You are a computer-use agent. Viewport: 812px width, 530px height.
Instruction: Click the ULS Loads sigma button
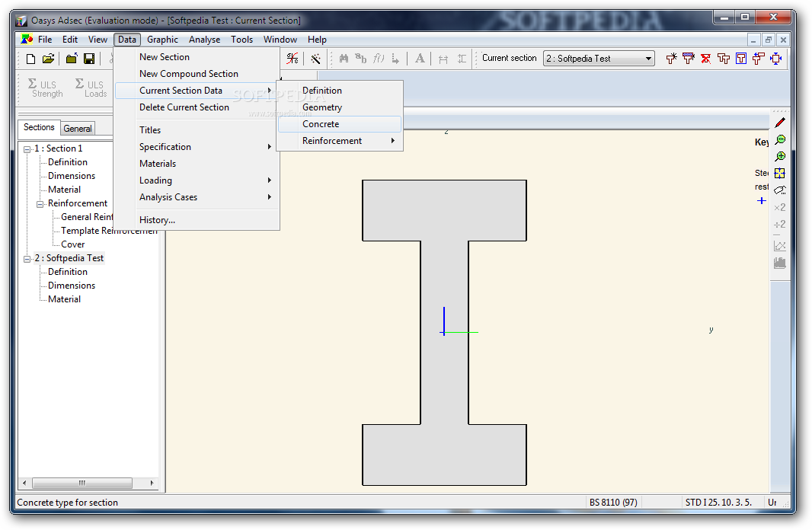91,88
